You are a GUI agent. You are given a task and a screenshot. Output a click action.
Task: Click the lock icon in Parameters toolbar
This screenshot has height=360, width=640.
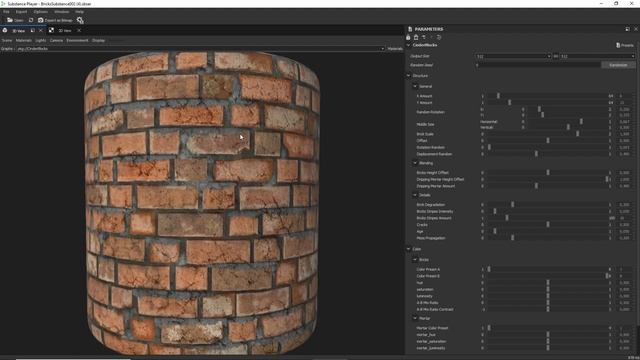pos(408,37)
